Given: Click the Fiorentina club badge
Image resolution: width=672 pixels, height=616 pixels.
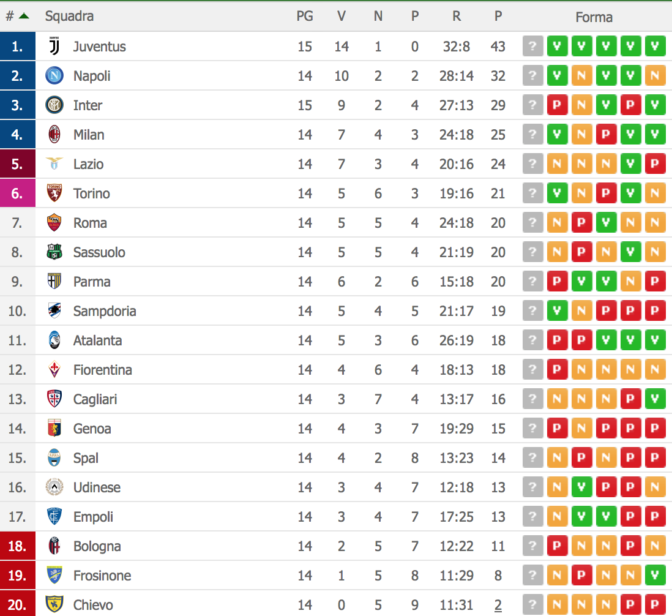Looking at the screenshot, I should pyautogui.click(x=54, y=370).
